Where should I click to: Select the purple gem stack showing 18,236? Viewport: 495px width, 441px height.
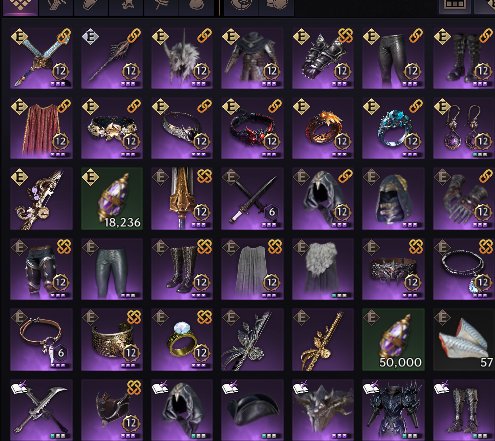[x=112, y=199]
